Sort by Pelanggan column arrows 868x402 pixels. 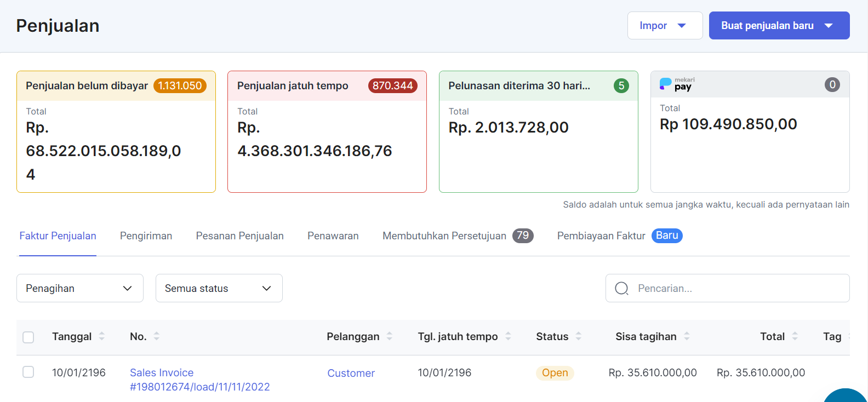click(389, 336)
